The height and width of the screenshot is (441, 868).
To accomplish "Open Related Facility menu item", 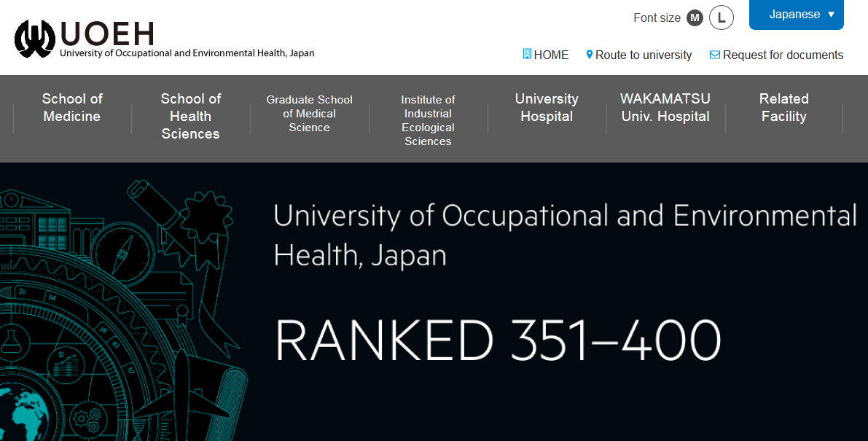I will click(x=784, y=107).
